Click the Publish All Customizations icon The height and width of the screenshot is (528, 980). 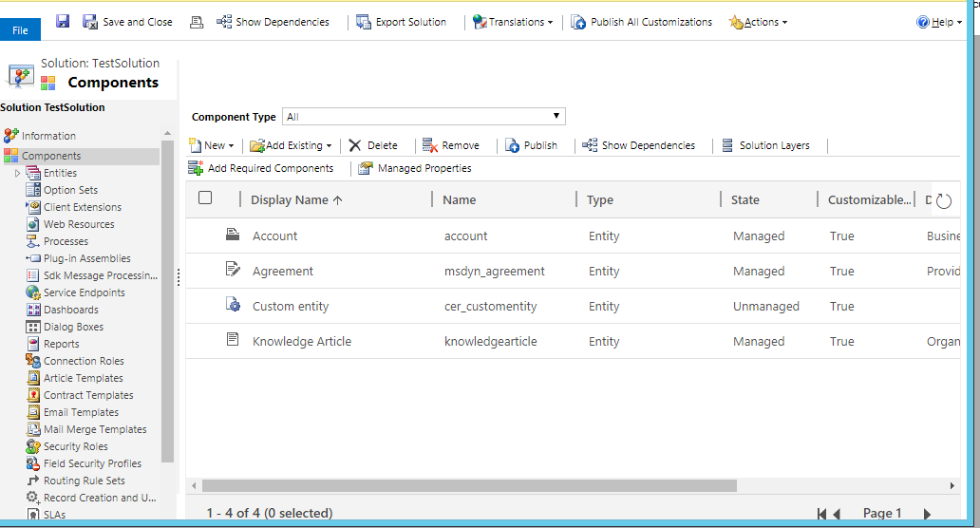point(578,22)
